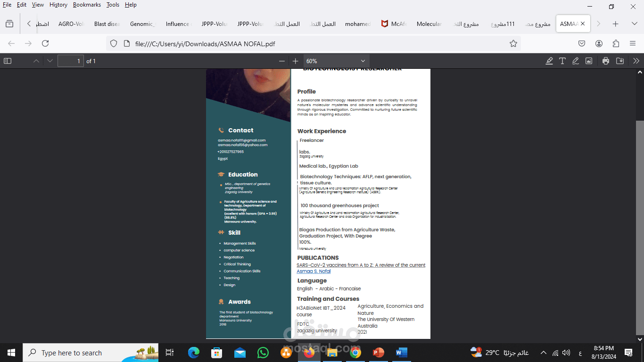Go to the next page arrow
This screenshot has height=362, width=644.
50,60
